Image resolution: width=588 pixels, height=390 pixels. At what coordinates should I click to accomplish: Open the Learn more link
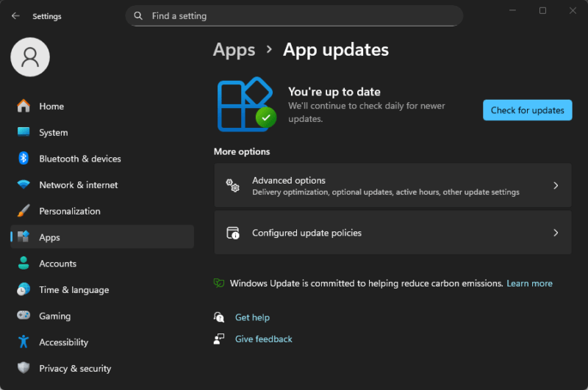coord(529,284)
